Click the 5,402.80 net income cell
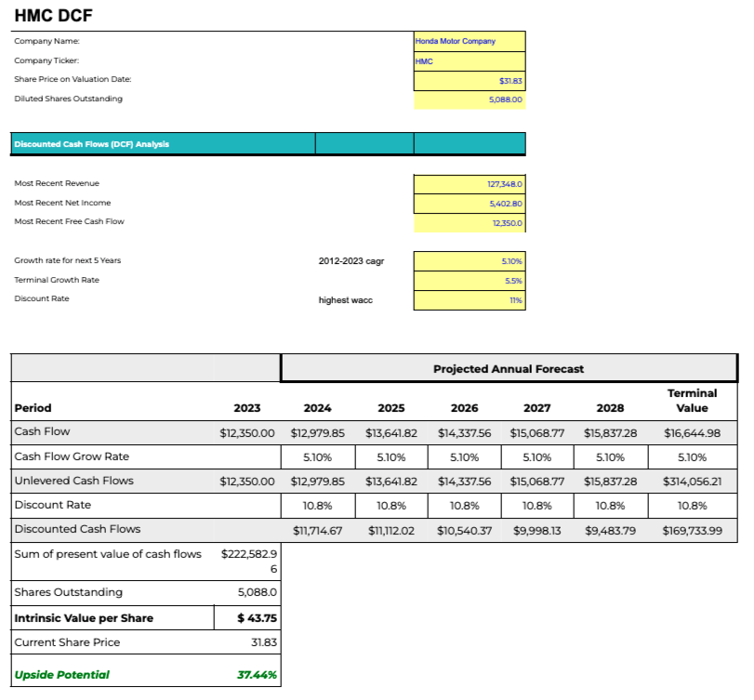Image resolution: width=754 pixels, height=700 pixels. tap(470, 204)
